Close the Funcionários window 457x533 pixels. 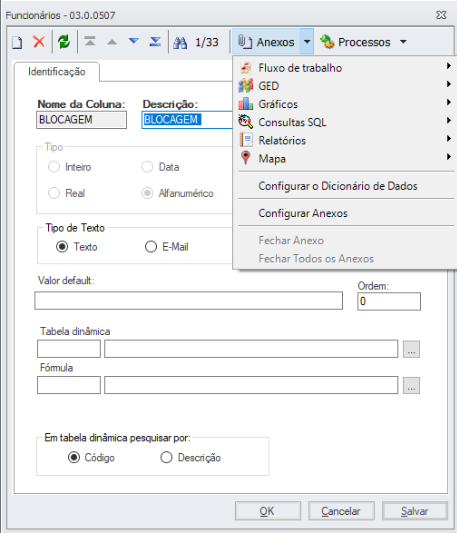(441, 15)
